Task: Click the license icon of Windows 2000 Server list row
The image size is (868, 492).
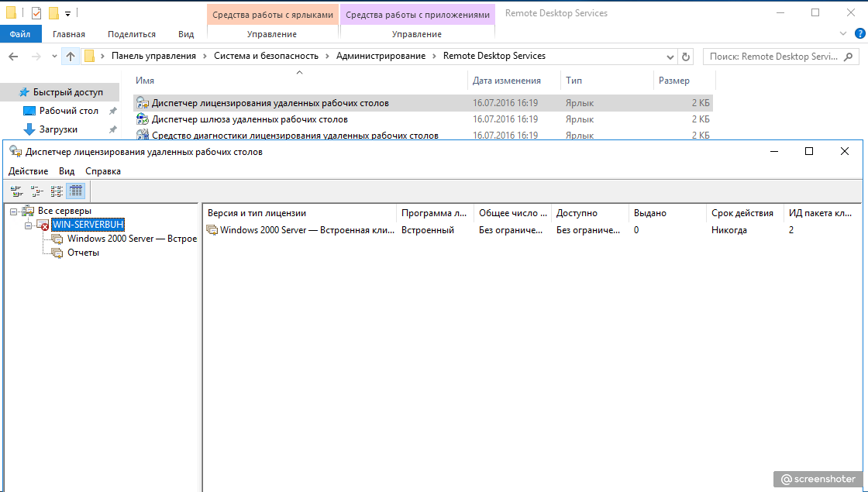Action: pyautogui.click(x=212, y=230)
